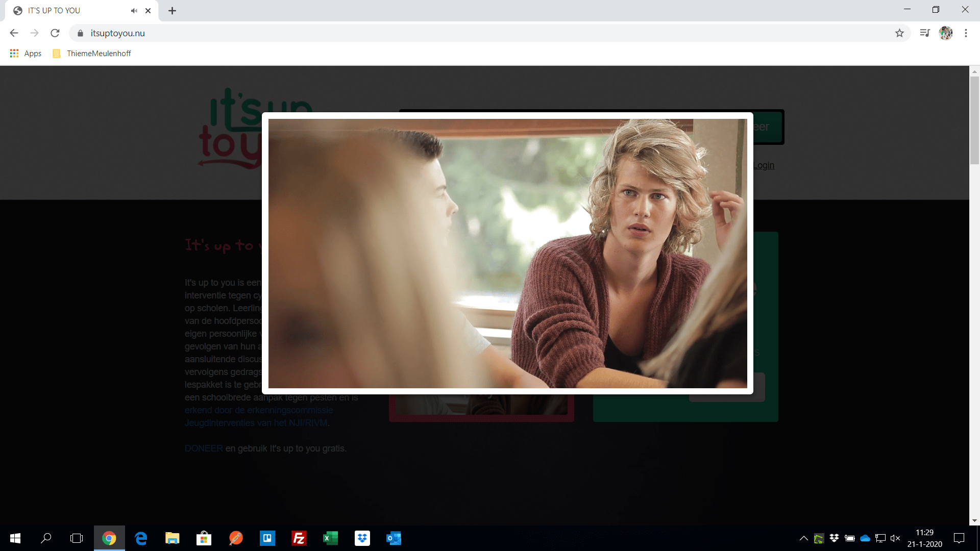
Task: Open the clock showing 11:29
Action: click(924, 538)
